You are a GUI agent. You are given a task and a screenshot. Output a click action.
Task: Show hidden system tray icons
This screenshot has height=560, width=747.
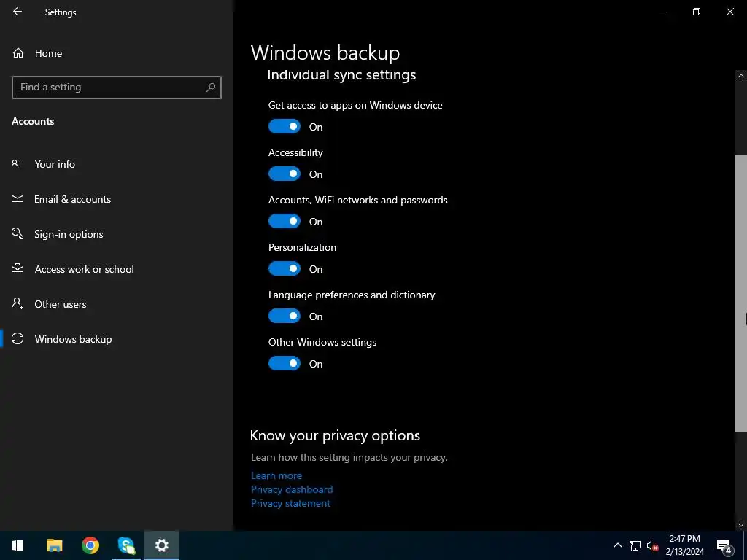(x=617, y=545)
